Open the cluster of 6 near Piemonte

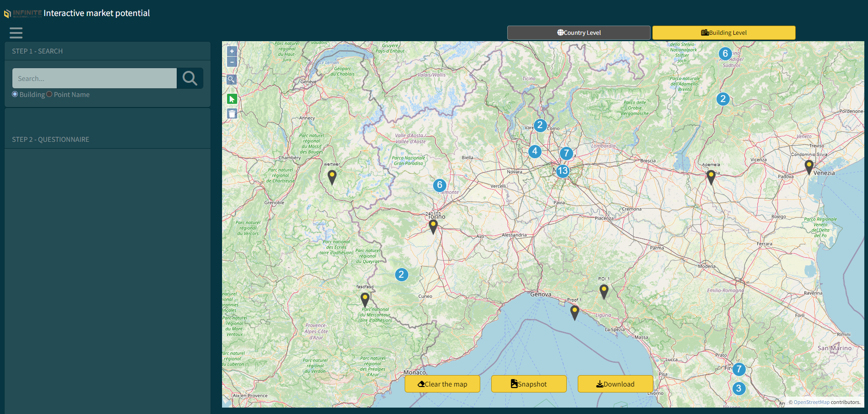click(x=439, y=185)
